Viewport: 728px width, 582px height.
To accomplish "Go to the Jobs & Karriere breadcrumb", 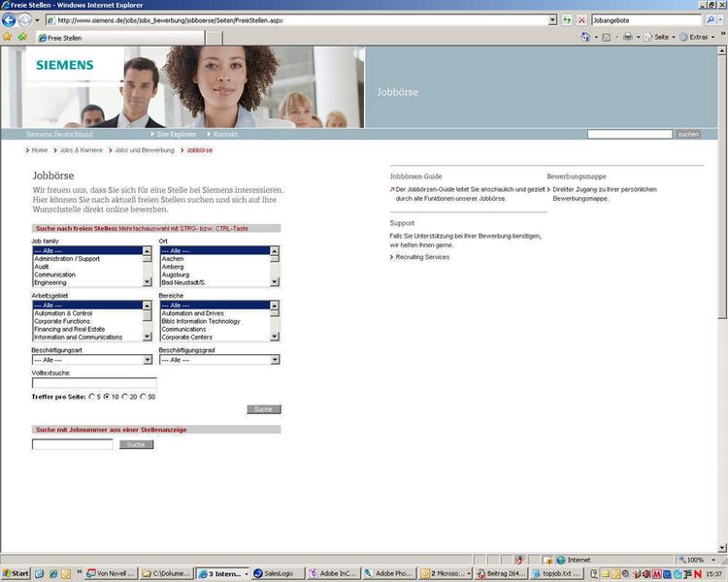I will pos(82,150).
